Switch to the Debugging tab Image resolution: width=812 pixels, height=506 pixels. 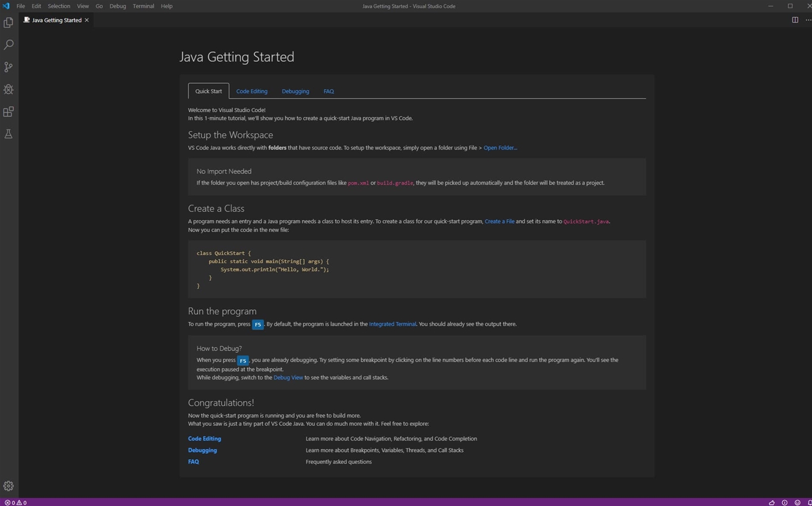[x=295, y=91]
